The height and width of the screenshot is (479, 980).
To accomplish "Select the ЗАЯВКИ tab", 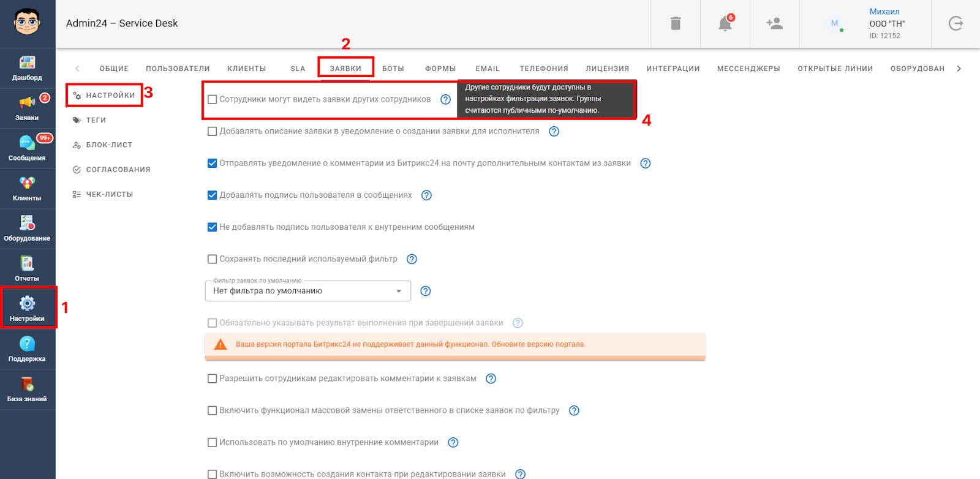I will tap(345, 69).
